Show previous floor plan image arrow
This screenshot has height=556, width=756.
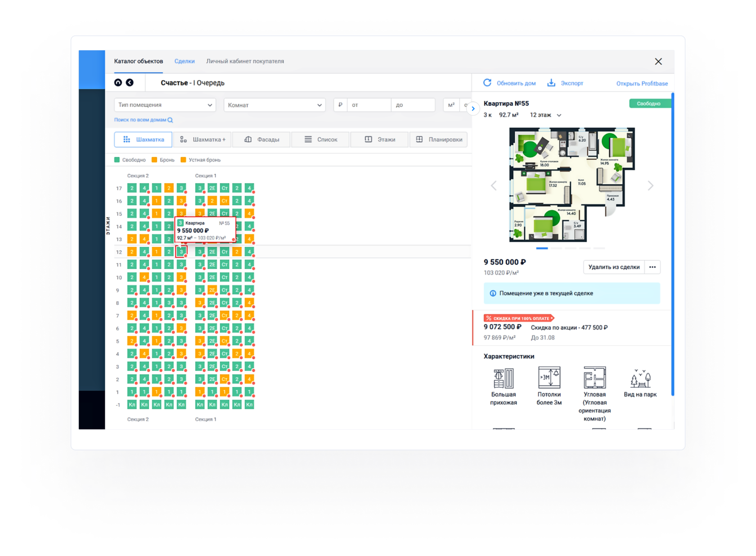click(x=494, y=185)
